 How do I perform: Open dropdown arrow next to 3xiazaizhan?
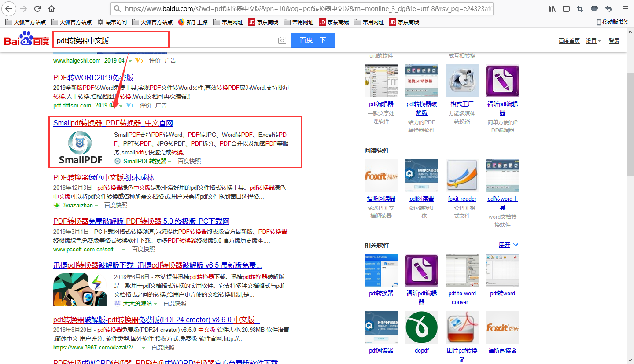96,206
